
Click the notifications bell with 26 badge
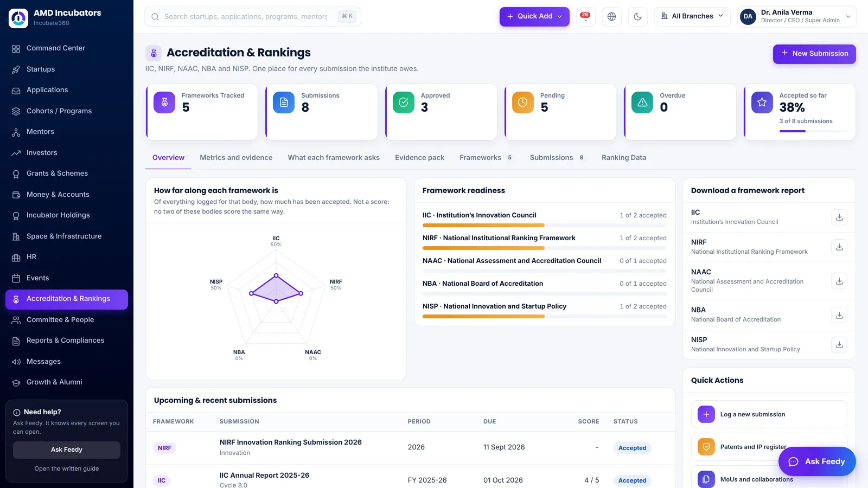[x=585, y=17]
